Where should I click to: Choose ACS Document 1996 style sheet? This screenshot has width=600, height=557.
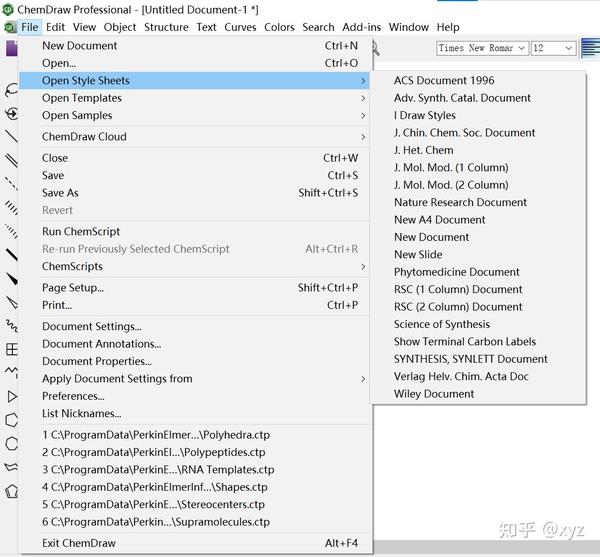coord(443,80)
